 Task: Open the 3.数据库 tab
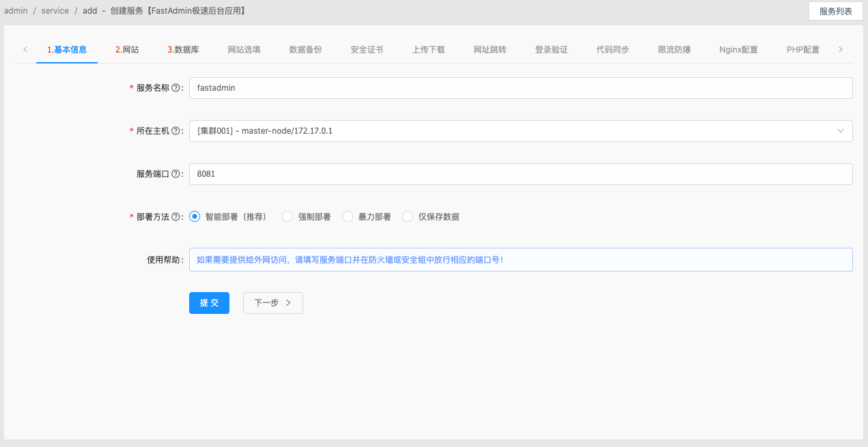click(x=183, y=48)
